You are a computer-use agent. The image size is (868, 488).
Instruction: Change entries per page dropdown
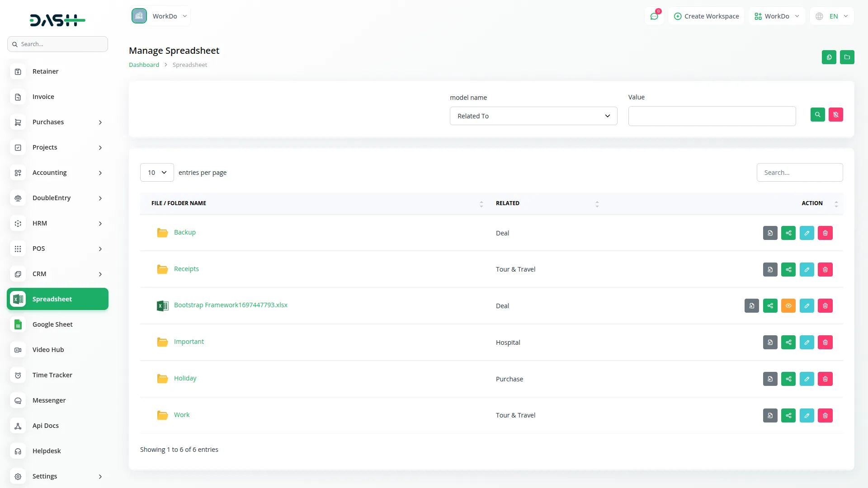pyautogui.click(x=157, y=173)
